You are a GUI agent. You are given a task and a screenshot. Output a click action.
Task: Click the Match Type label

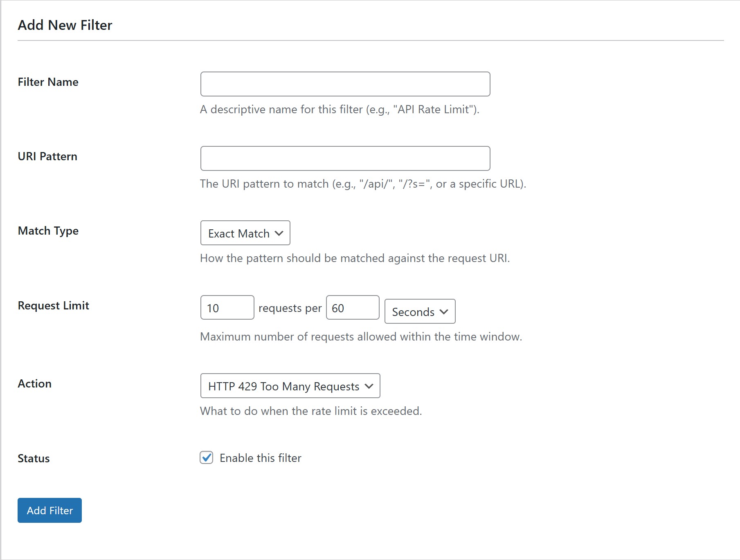point(48,231)
